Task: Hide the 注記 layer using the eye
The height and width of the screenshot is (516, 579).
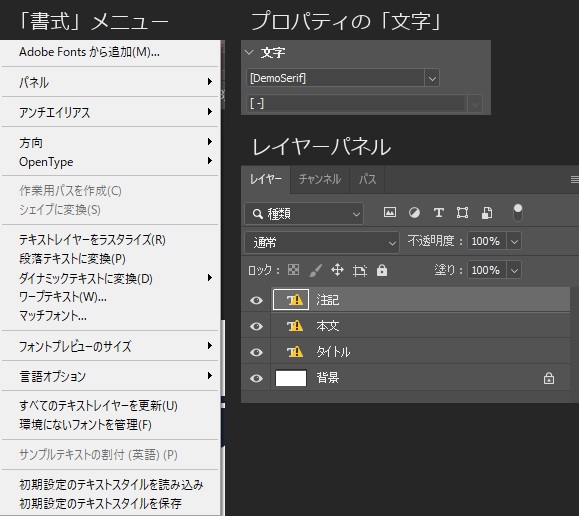Action: [256, 300]
